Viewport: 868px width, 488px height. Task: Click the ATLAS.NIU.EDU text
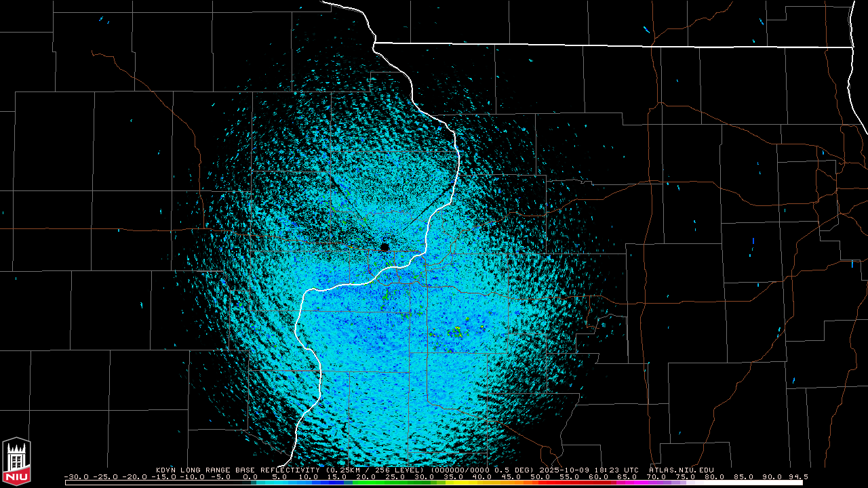pos(681,470)
